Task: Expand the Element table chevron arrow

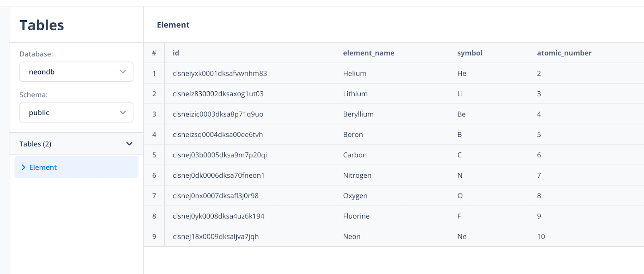Action: coord(23,167)
